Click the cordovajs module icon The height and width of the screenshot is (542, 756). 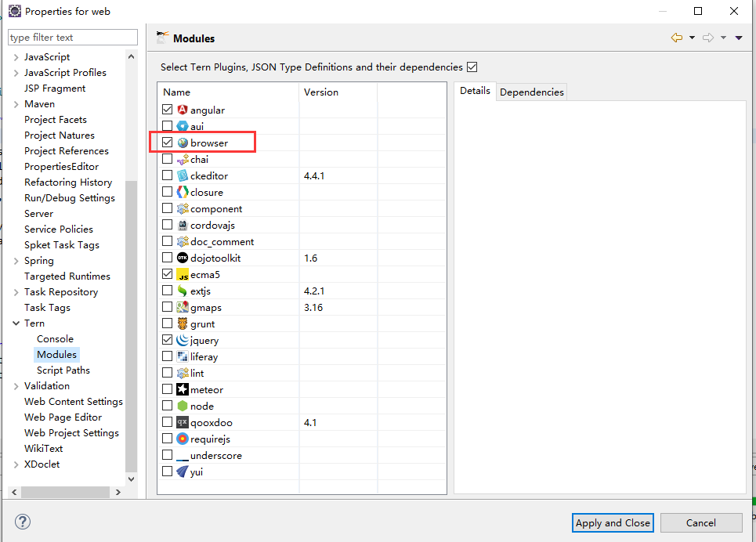click(183, 226)
